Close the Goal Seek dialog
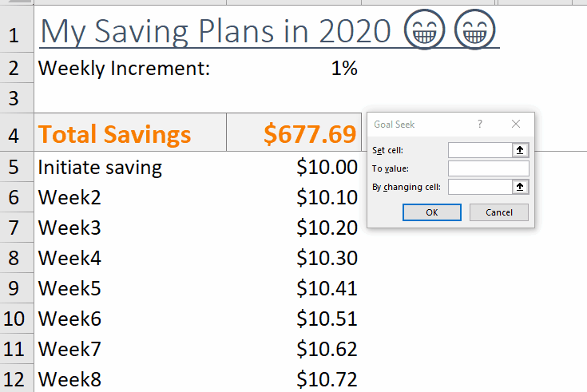The image size is (587, 392). (516, 125)
